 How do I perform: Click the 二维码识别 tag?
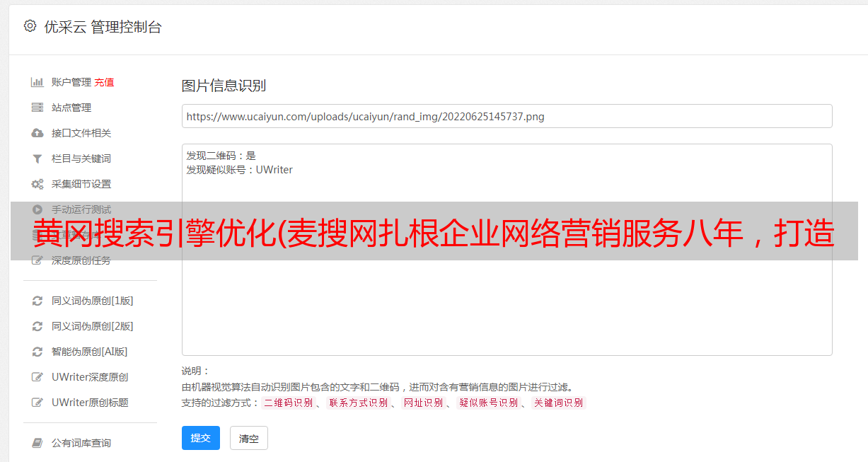click(288, 403)
